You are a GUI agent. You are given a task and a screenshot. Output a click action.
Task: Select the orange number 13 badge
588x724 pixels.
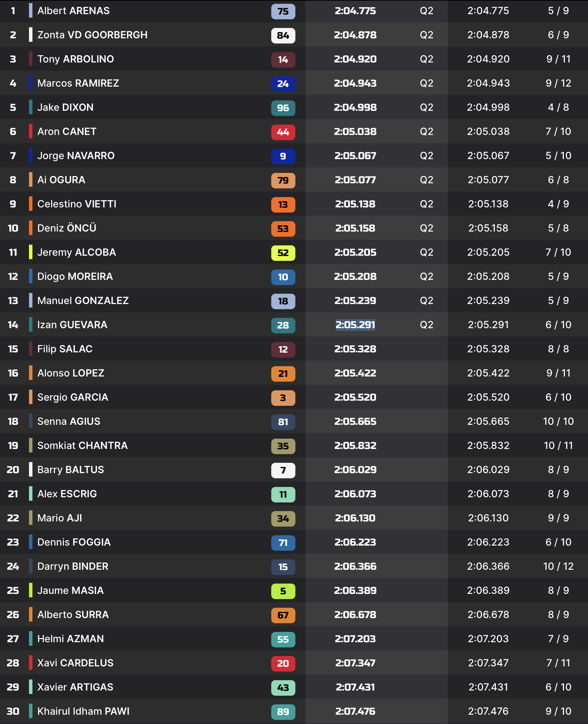(283, 204)
